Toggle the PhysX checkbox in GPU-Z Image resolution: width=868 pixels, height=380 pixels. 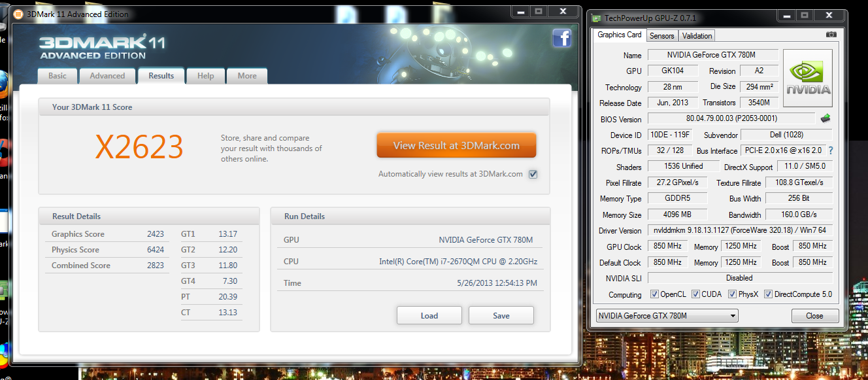[732, 294]
